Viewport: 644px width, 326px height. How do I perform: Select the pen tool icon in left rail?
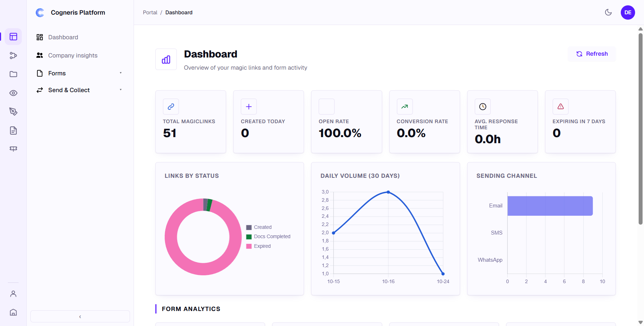pos(13,112)
